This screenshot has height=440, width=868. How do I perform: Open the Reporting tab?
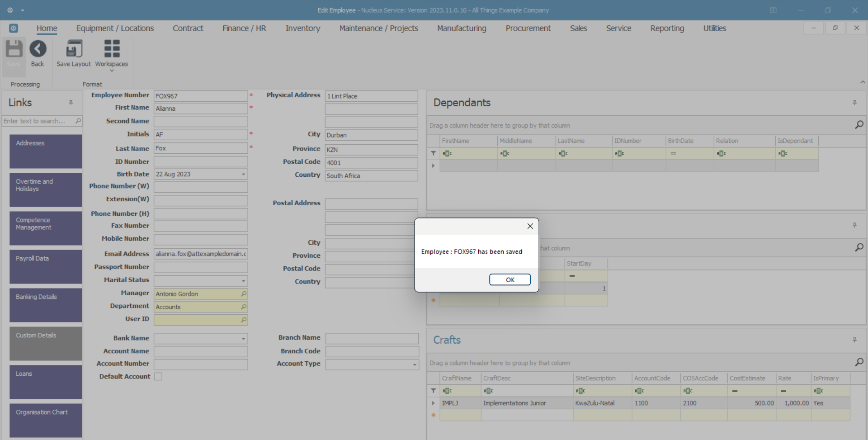pos(667,28)
